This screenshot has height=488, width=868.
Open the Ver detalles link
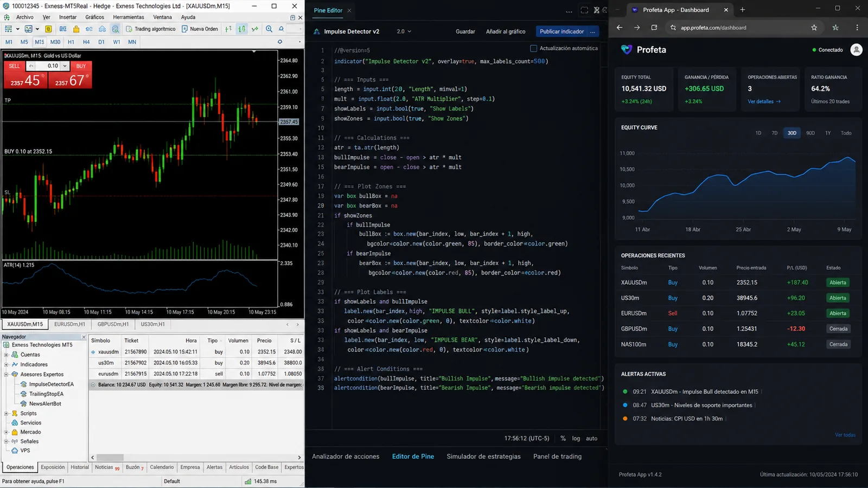(x=764, y=101)
